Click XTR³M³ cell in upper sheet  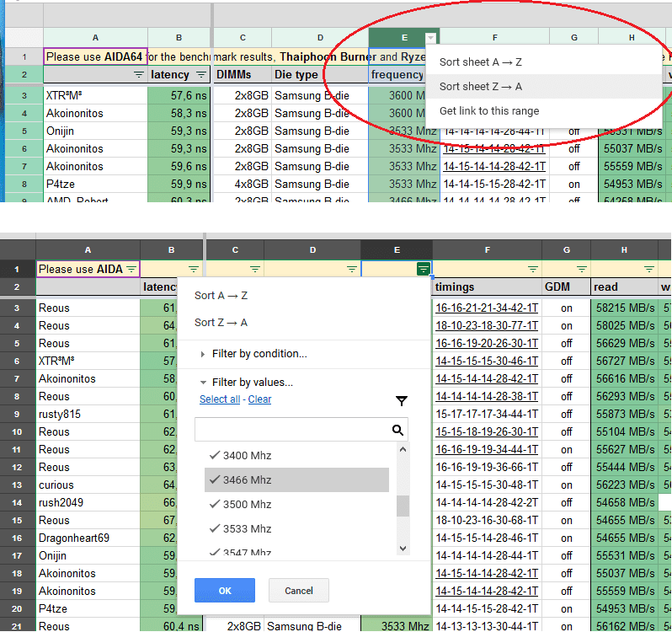click(95, 95)
